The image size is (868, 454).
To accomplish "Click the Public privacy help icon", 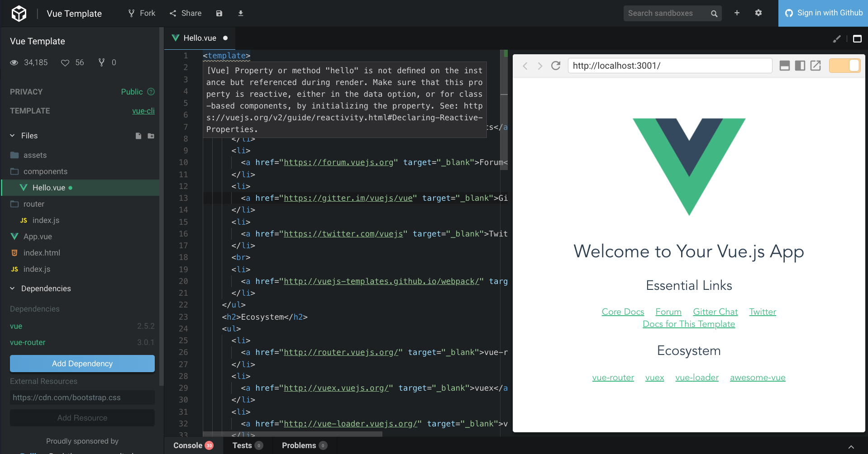I will coord(151,92).
